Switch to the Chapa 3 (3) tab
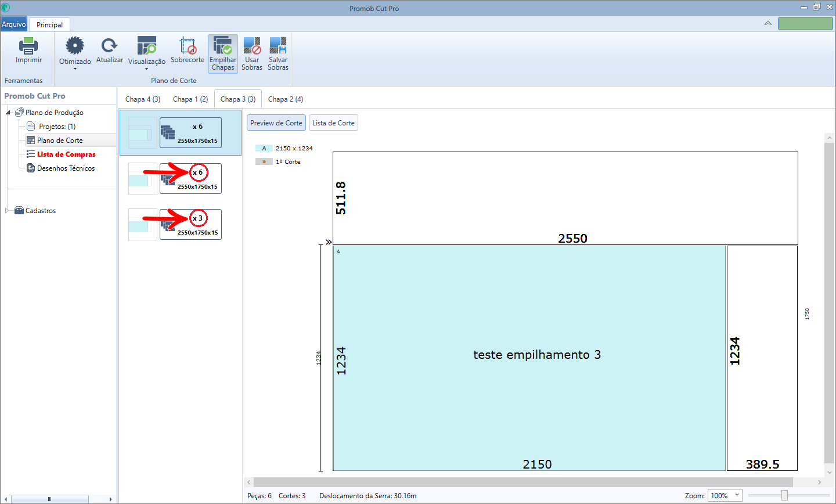Image resolution: width=836 pixels, height=504 pixels. (238, 99)
